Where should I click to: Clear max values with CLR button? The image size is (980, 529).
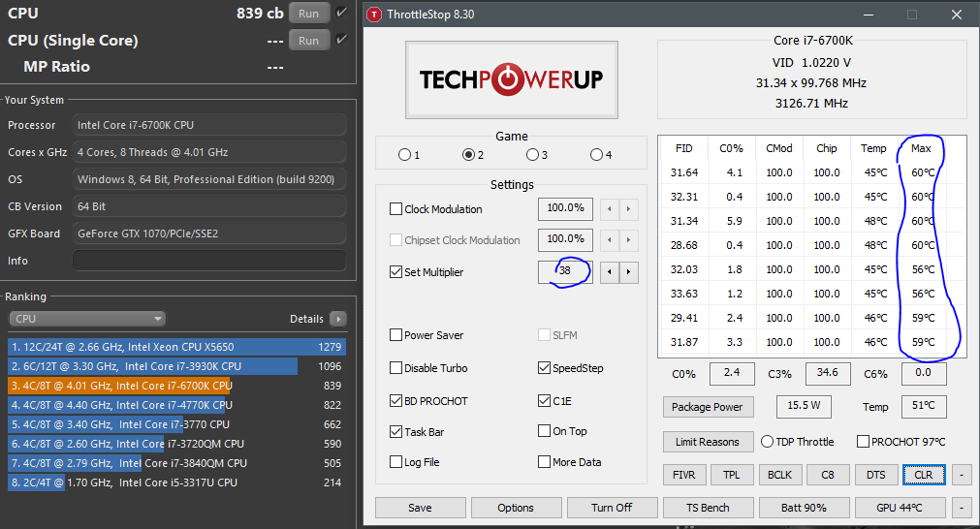[x=924, y=475]
